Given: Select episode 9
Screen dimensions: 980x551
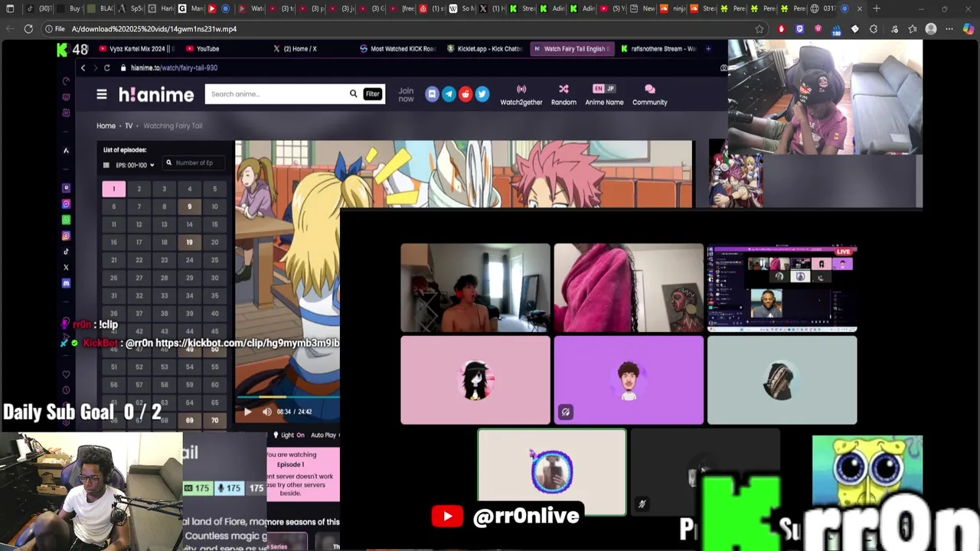Looking at the screenshot, I should (189, 206).
